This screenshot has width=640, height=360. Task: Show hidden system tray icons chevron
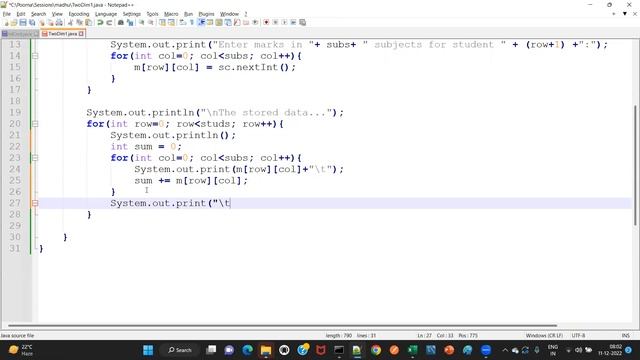pyautogui.click(x=505, y=350)
